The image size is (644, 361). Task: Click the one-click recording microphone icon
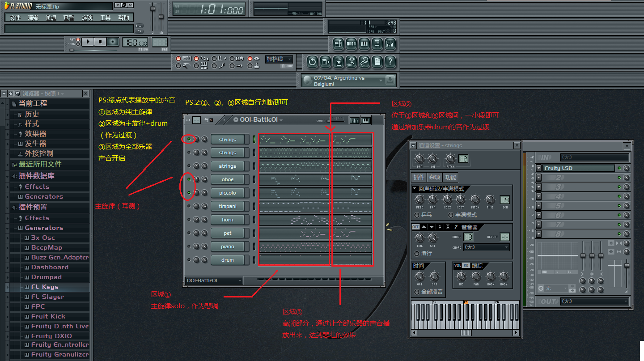364,62
